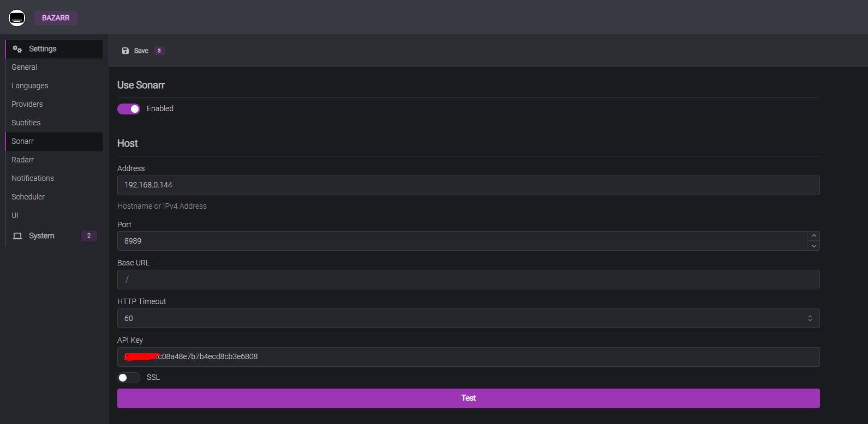
Task: Click the BAZARR title badge
Action: click(56, 18)
